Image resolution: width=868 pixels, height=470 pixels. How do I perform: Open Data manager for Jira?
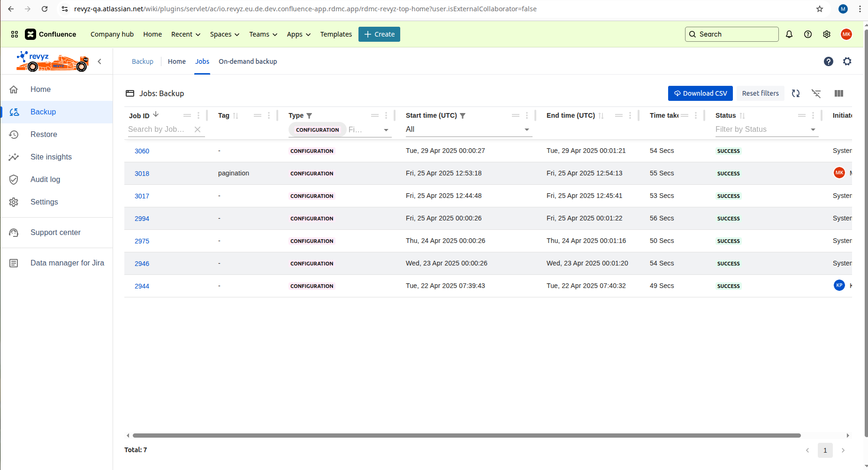[67, 263]
